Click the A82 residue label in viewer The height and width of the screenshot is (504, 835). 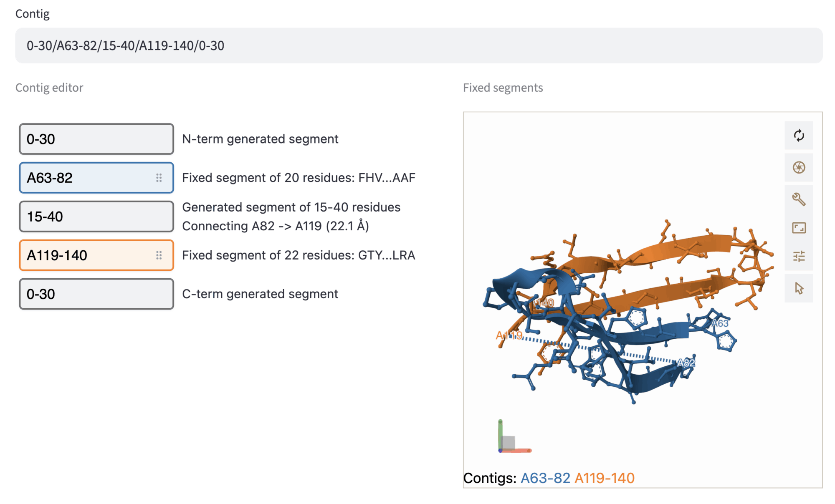tap(686, 363)
